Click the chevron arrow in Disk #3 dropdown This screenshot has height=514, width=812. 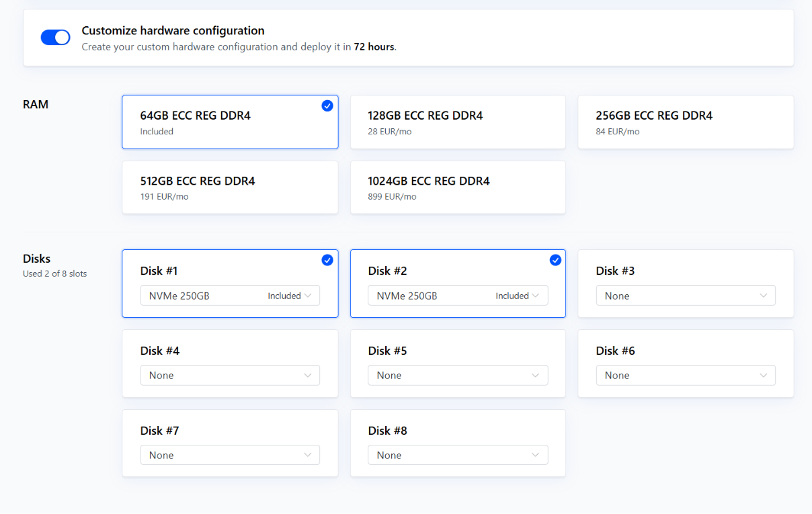(x=764, y=296)
